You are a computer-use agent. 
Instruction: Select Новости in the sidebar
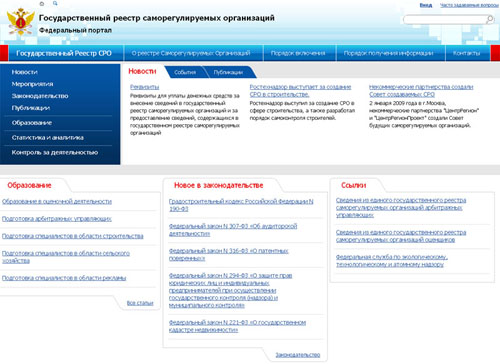[25, 72]
